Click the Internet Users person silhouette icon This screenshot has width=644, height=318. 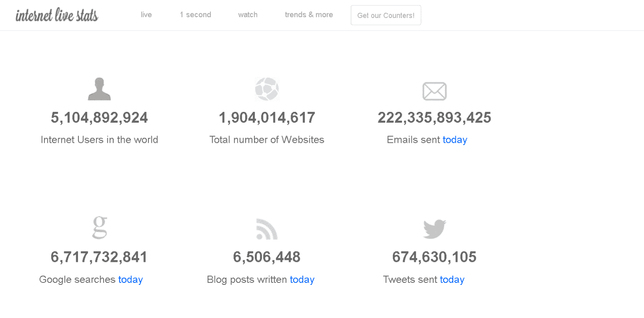click(x=99, y=89)
